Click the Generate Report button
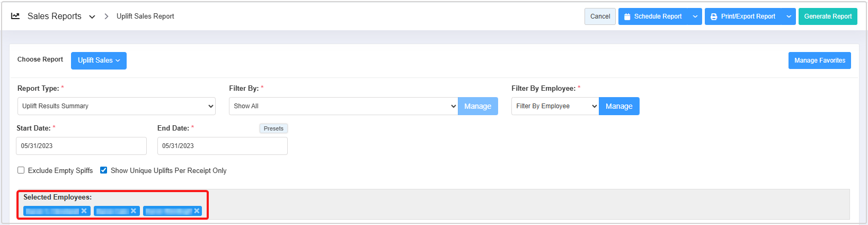The image size is (868, 225). (x=828, y=16)
